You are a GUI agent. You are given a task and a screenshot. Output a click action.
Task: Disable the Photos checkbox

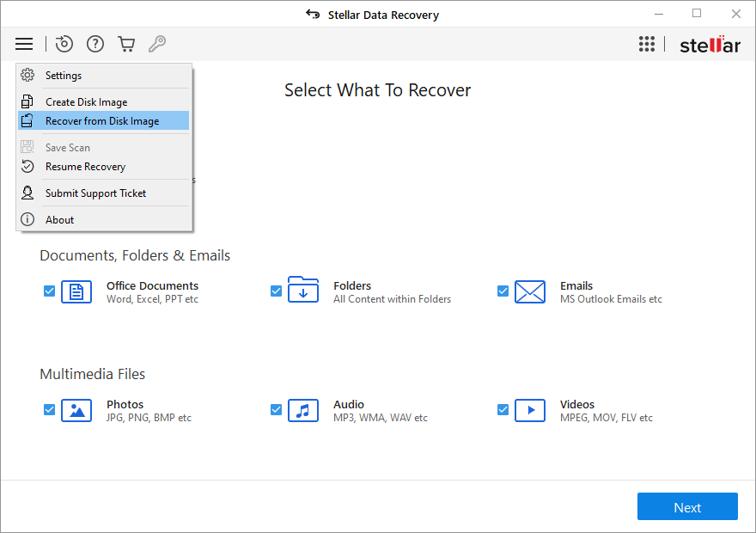click(x=49, y=410)
